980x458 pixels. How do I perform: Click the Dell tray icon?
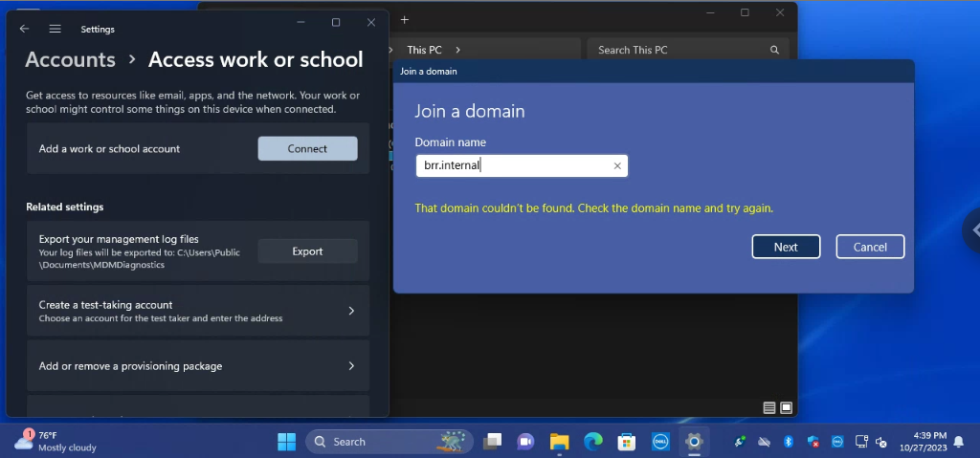837,442
